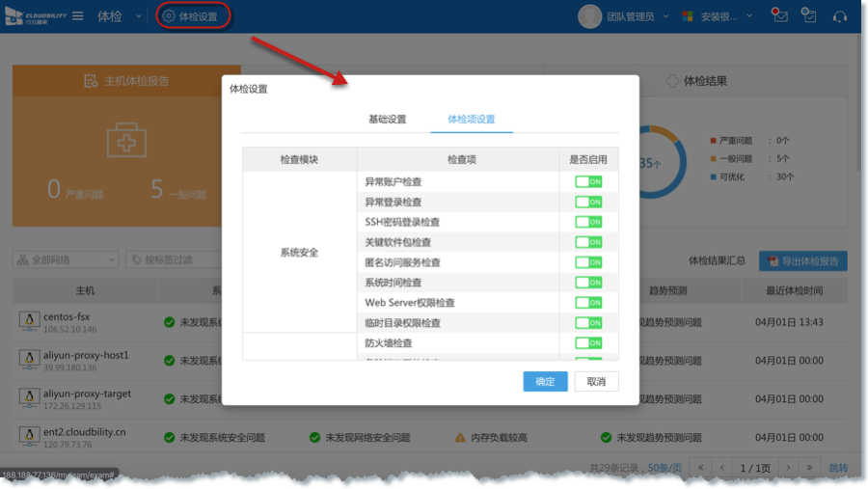Click the task checklist icon in header
Viewport: 868px width, 489px height.
[x=809, y=16]
